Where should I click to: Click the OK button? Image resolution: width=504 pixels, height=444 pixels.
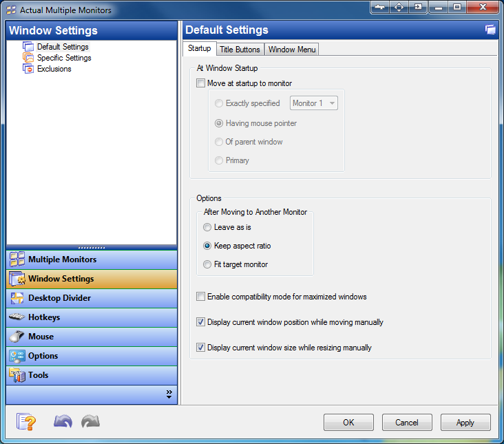348,422
